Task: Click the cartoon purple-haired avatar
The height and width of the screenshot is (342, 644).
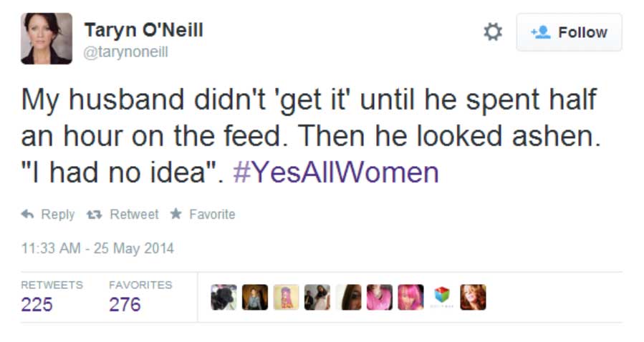Action: click(x=286, y=297)
